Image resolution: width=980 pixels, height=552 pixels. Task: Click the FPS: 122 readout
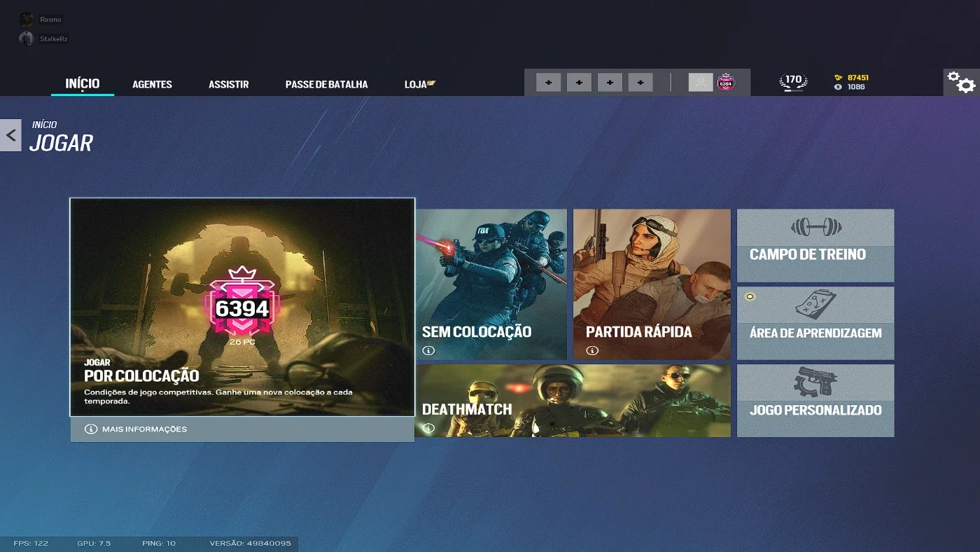tap(31, 544)
